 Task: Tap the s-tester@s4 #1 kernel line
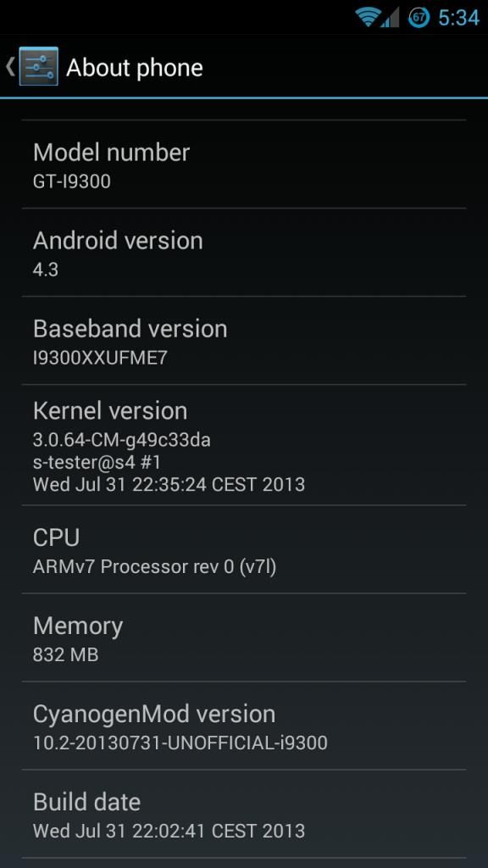97,462
